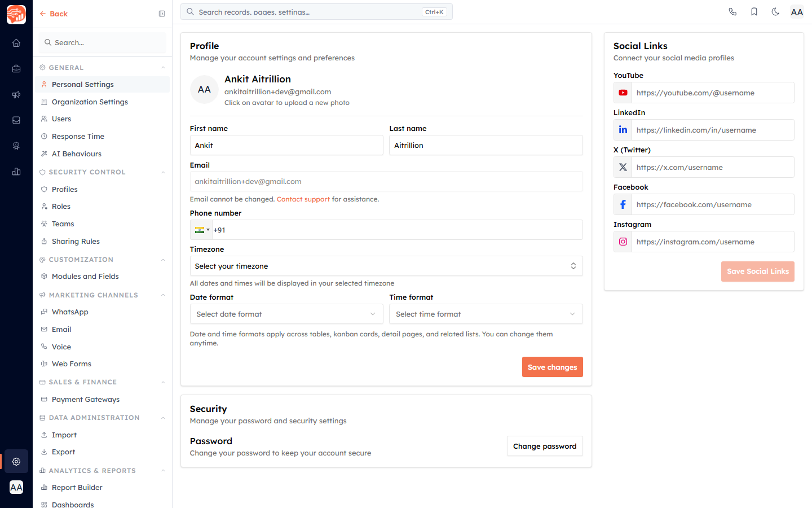The image size is (812, 508).
Task: Click profile avatar to upload a photo
Action: click(x=204, y=90)
